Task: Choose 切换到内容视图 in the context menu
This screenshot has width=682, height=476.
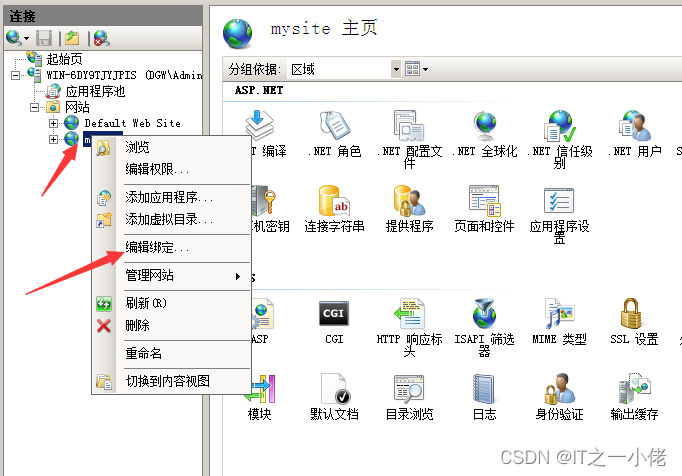Action: coord(171,382)
